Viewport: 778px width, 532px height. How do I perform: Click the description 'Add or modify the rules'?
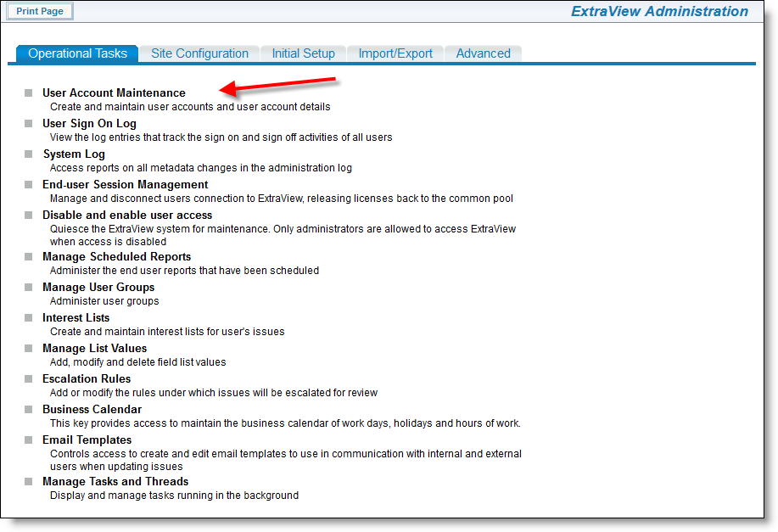213,393
